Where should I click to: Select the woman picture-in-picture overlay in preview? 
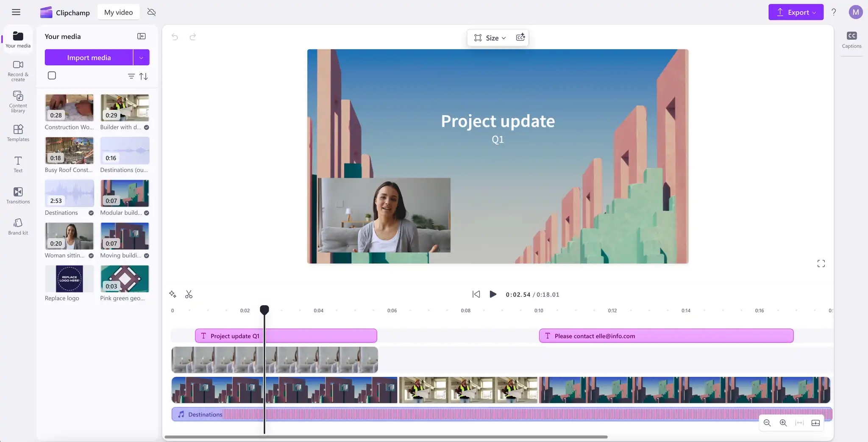384,215
